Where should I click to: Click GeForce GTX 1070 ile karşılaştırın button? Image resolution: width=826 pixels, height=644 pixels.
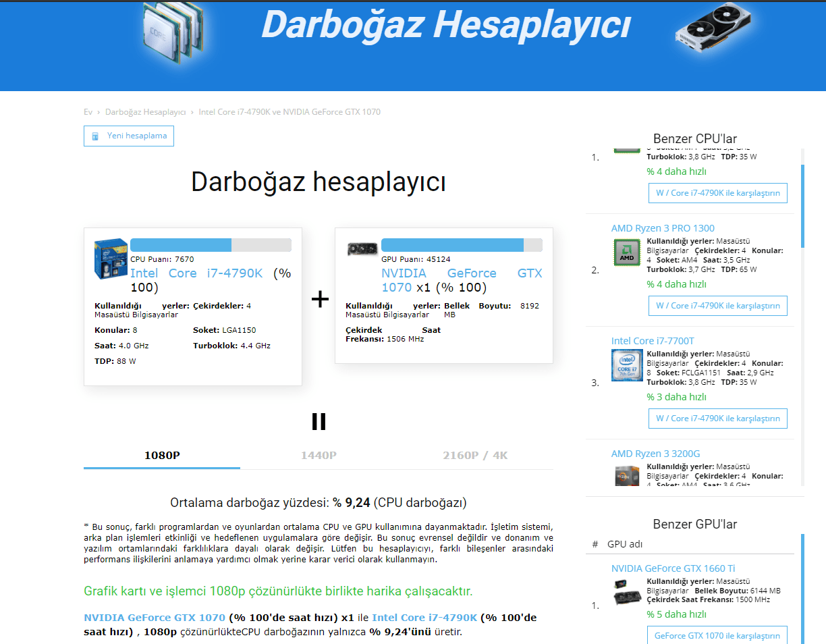tap(717, 635)
